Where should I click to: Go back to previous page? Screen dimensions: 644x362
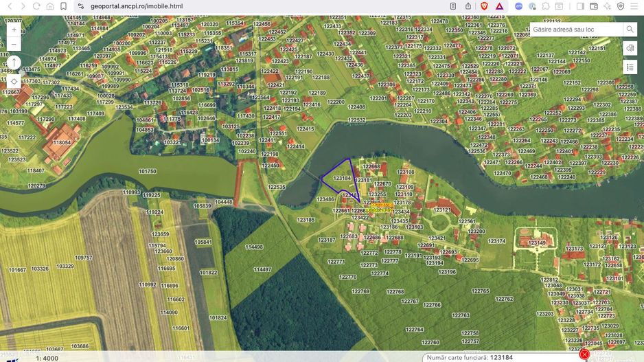(x=9, y=6)
